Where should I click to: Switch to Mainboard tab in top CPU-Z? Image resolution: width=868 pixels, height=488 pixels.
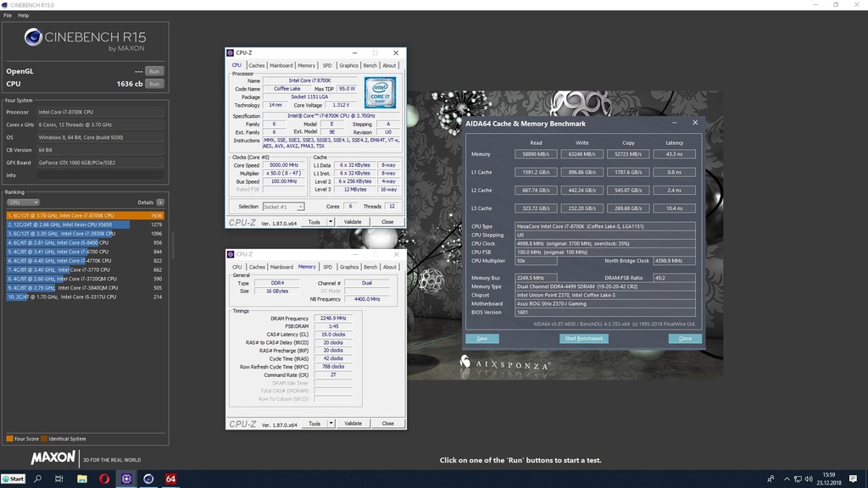click(x=281, y=66)
